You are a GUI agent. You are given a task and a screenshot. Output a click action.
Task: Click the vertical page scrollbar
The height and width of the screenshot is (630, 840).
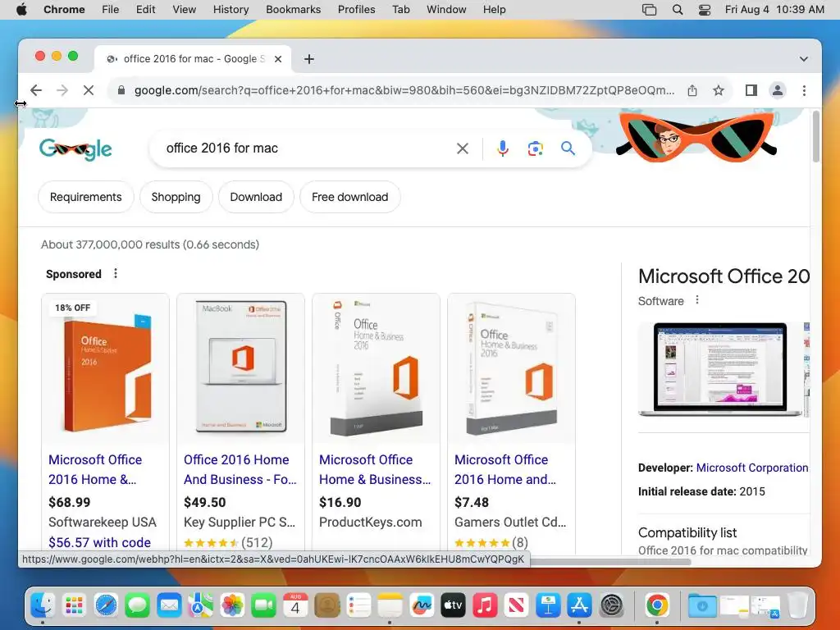[x=816, y=137]
